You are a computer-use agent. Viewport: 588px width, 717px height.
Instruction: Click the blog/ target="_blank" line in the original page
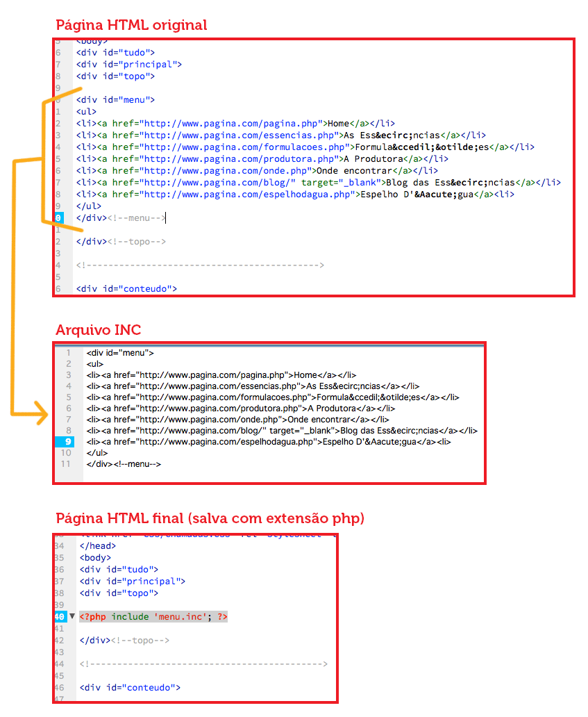tap(319, 183)
